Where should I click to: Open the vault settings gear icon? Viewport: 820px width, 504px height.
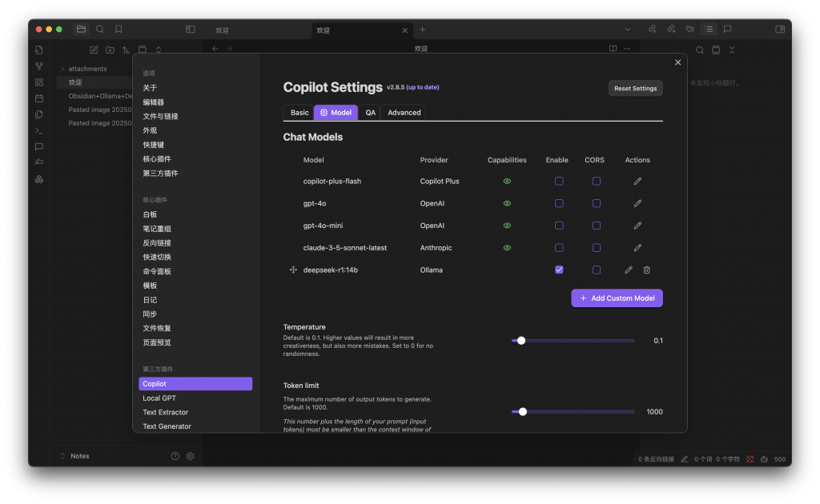click(191, 456)
